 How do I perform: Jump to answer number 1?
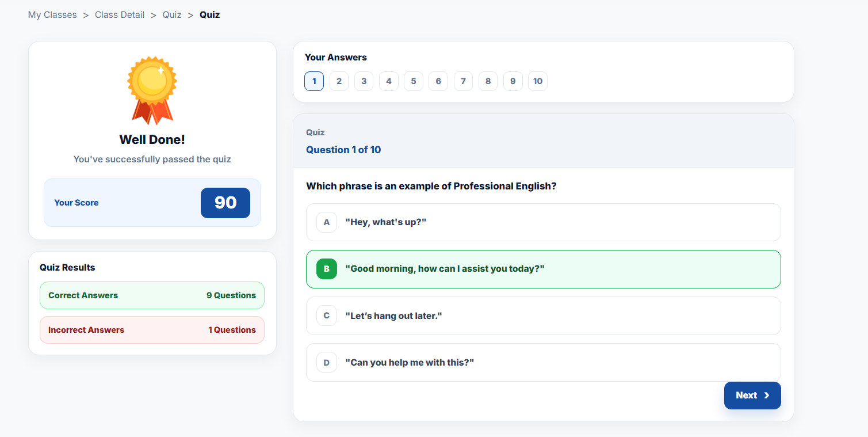pos(314,81)
